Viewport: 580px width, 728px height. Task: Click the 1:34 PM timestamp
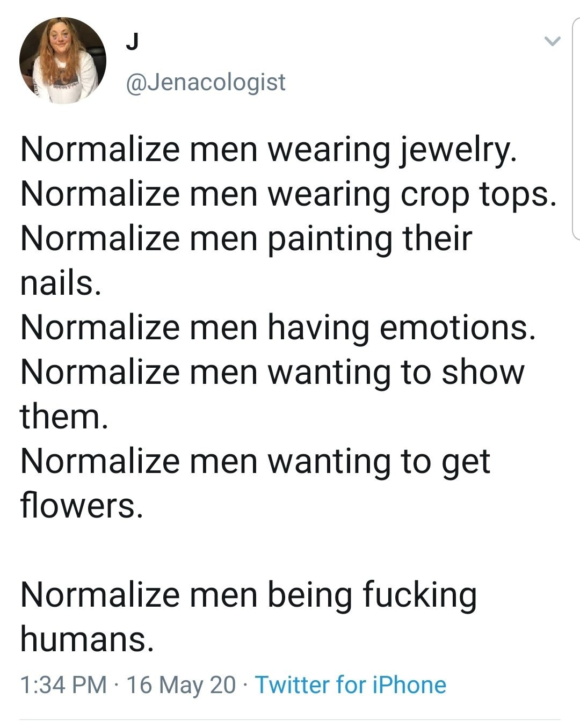[x=63, y=685]
